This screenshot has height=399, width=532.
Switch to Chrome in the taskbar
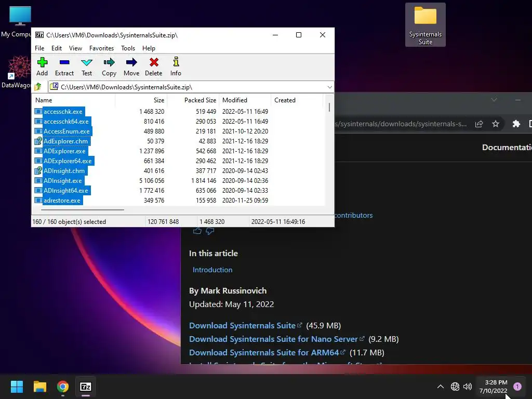[x=63, y=387]
